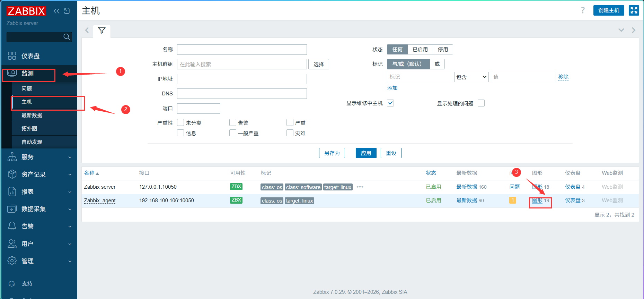The image size is (644, 299).
Task: Toggle kiosk fullscreen mode icon
Action: pos(634,10)
